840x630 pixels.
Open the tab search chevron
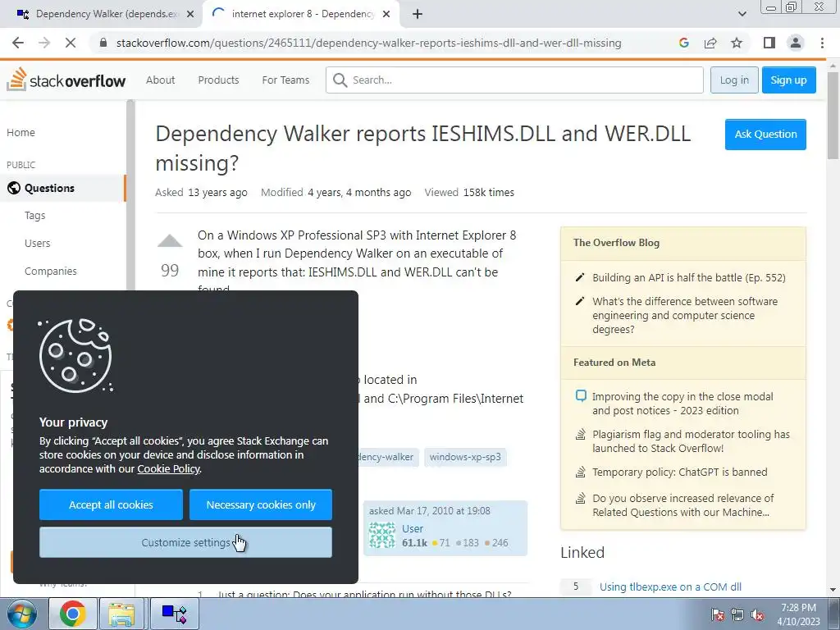(742, 14)
